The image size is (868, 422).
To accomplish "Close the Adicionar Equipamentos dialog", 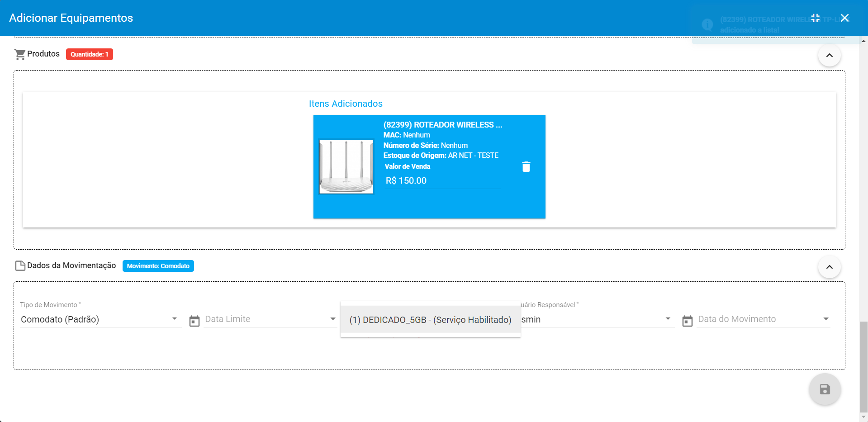I will pos(844,18).
